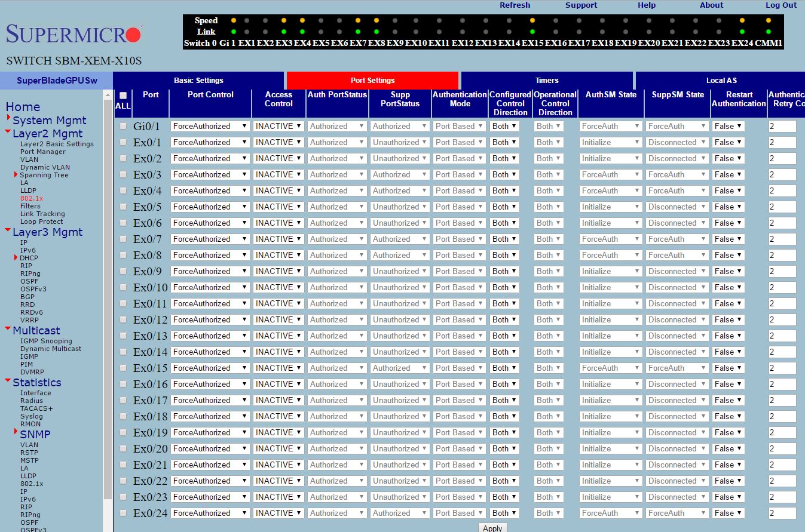
Task: Expand the DHCP tree node
Action: [x=16, y=257]
